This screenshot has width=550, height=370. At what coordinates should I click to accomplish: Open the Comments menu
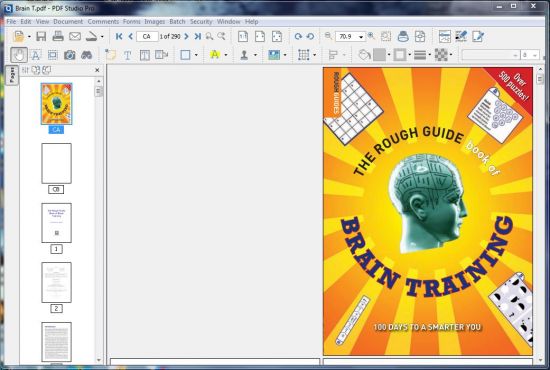103,21
